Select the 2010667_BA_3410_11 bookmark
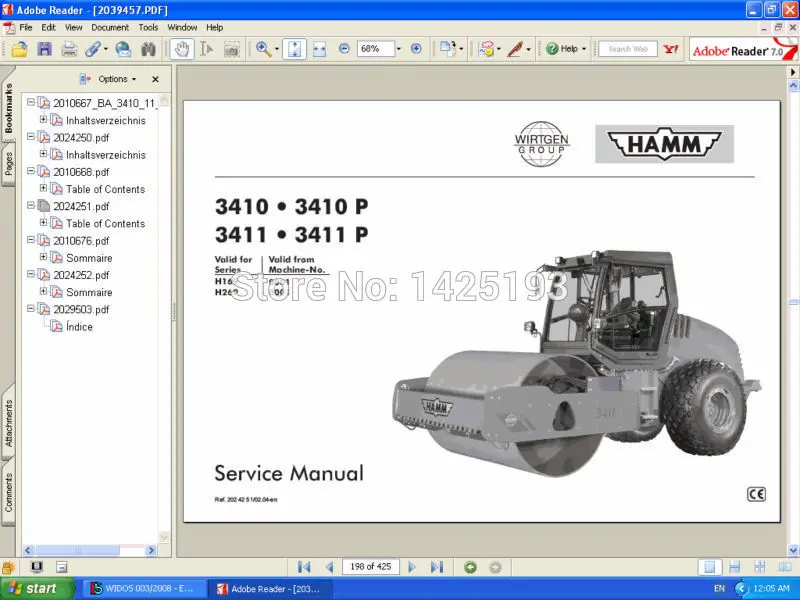This screenshot has width=800, height=600. [105, 104]
